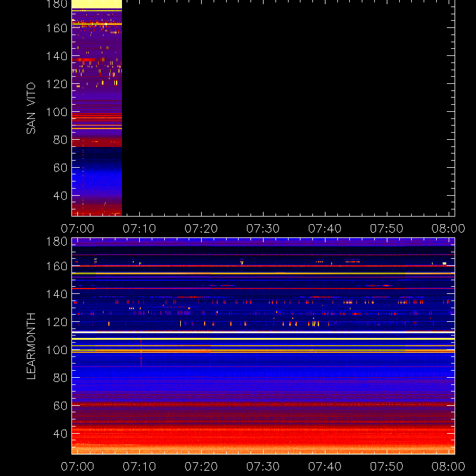This screenshot has height=476, width=476.
Task: Select the 40 tick label on SAN VITO axis
Action: [x=61, y=196]
